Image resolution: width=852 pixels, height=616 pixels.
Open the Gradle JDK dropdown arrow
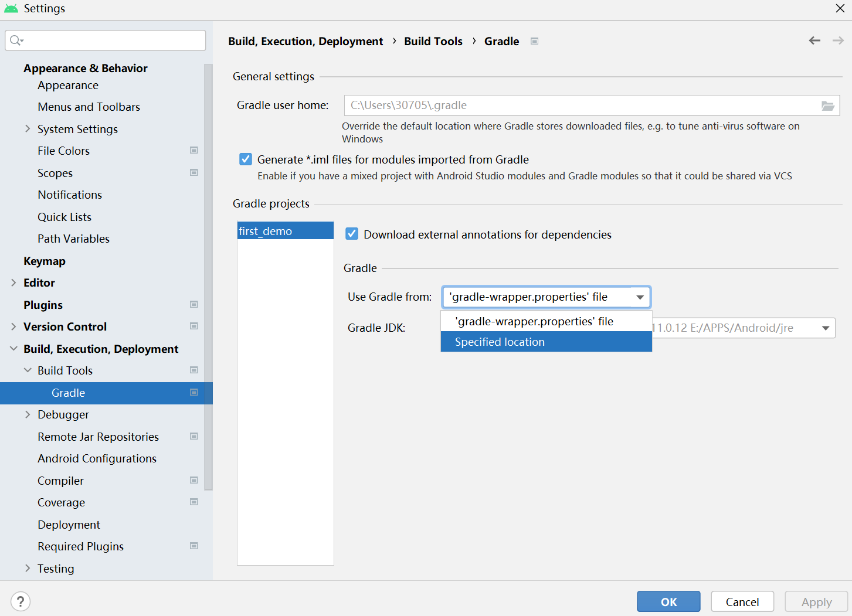click(826, 328)
